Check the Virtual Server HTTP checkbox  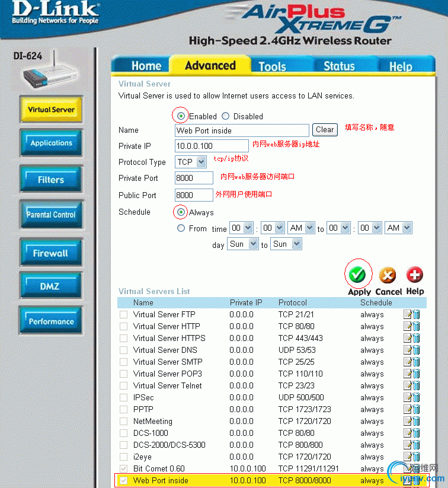click(x=123, y=326)
